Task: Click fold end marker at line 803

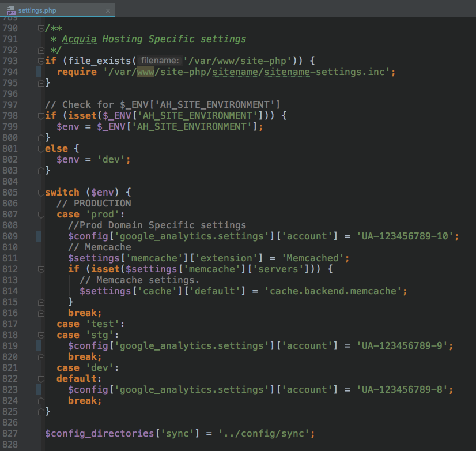Action: (x=41, y=171)
